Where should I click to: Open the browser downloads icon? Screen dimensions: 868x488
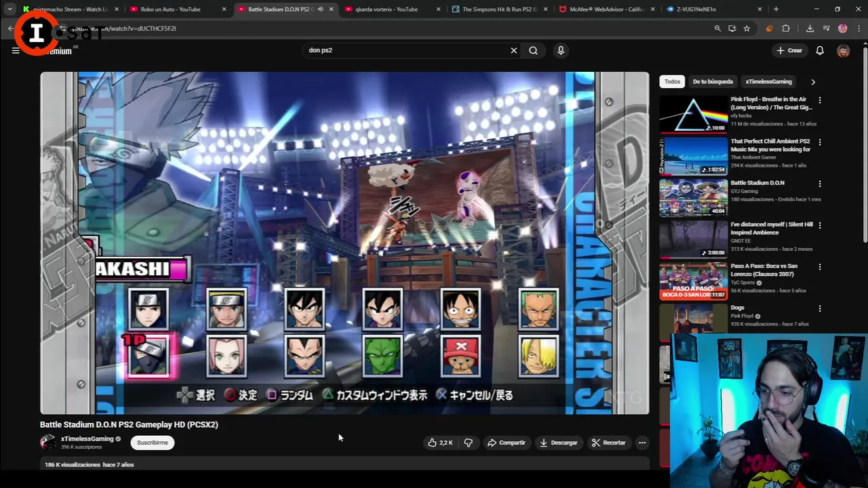click(x=810, y=28)
